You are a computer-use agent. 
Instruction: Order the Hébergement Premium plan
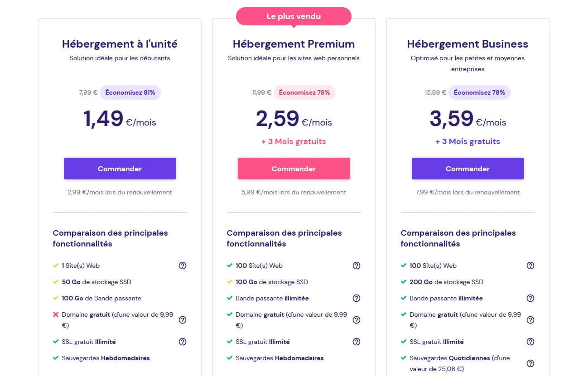click(294, 169)
